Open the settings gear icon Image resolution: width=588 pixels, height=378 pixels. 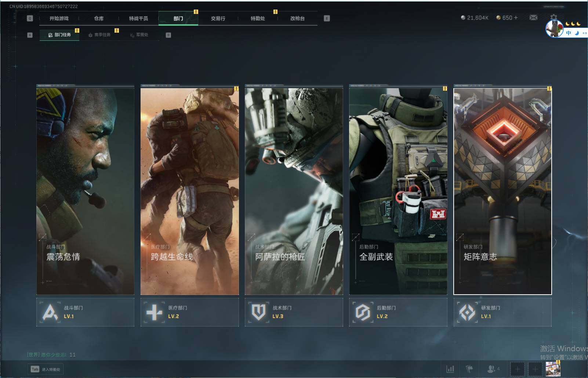pos(553,17)
